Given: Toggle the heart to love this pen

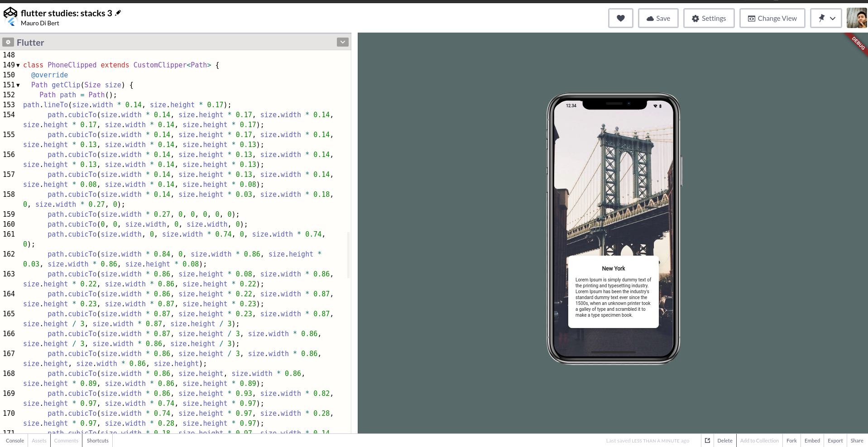Looking at the screenshot, I should click(x=620, y=18).
